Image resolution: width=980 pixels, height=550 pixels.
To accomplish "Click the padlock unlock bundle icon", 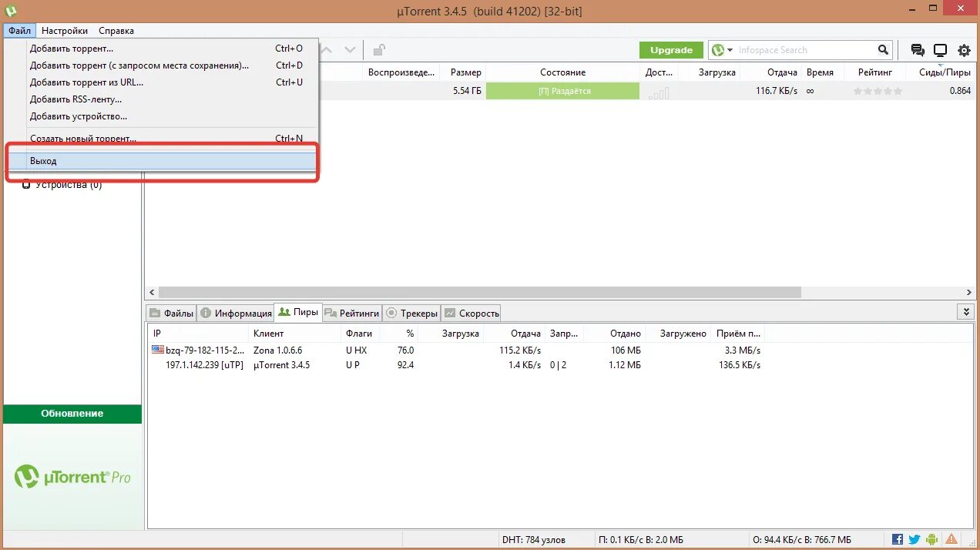I will coord(379,50).
